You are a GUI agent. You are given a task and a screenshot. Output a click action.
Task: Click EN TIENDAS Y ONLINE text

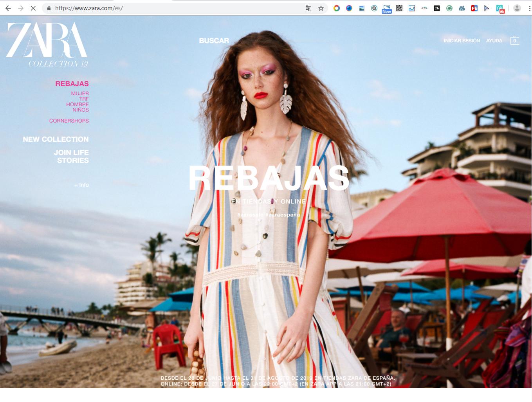(269, 201)
